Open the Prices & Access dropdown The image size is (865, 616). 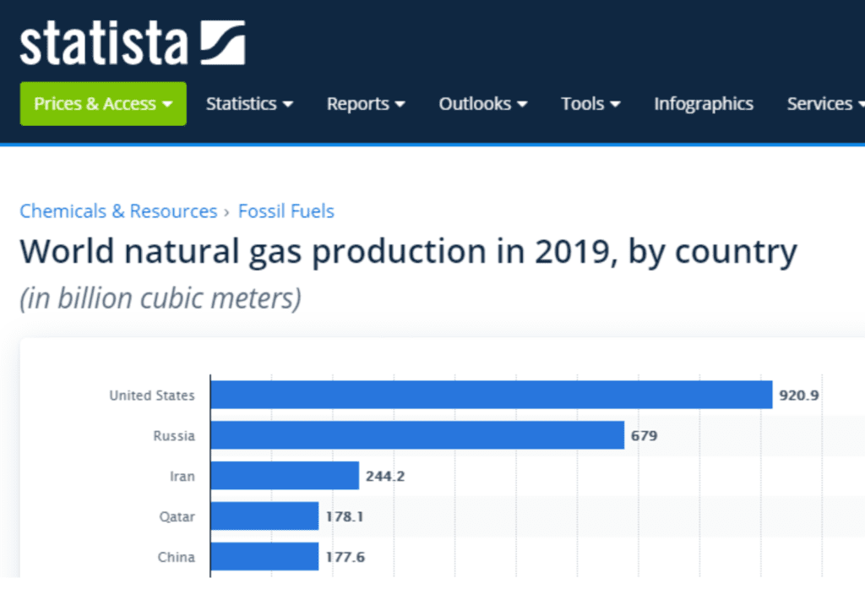(x=103, y=104)
